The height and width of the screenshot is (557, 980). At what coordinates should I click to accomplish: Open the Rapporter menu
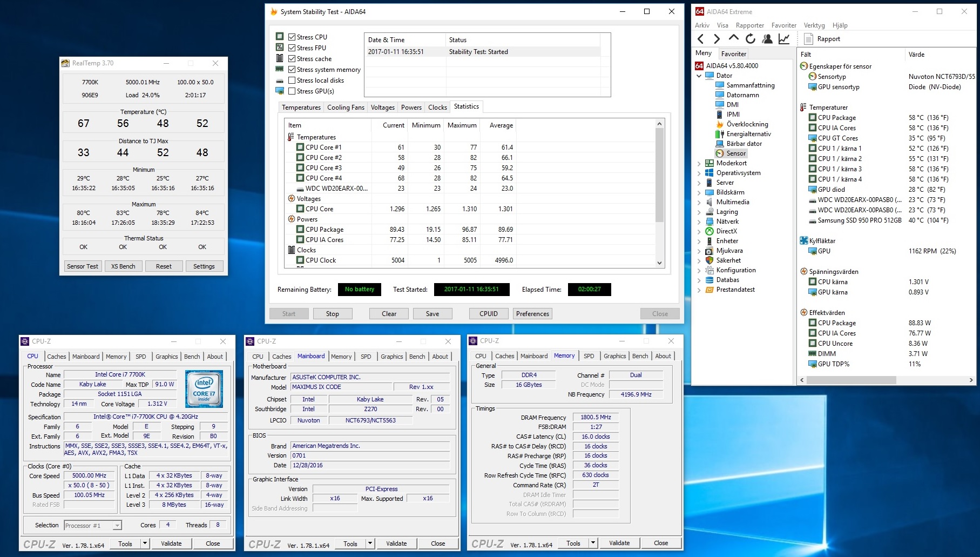pos(750,25)
